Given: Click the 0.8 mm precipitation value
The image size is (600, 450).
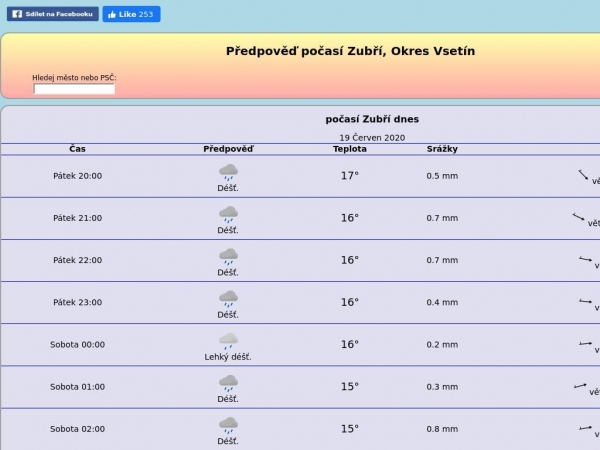Looking at the screenshot, I should pyautogui.click(x=442, y=429).
